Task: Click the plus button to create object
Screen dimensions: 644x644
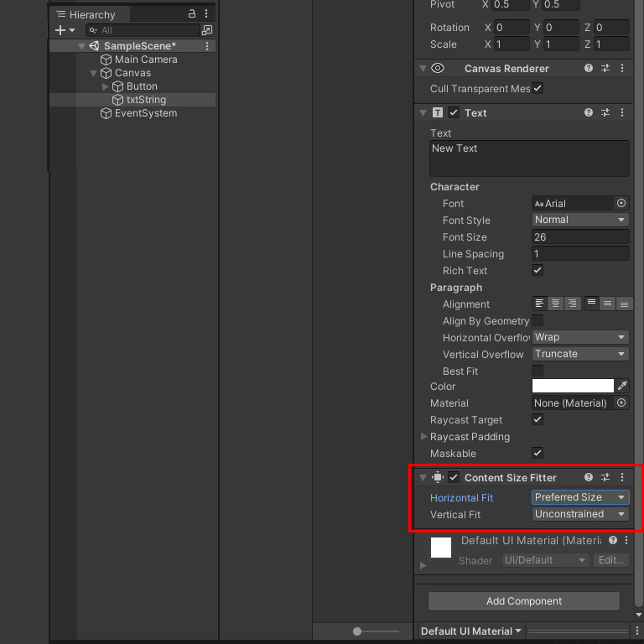Action: click(x=60, y=30)
